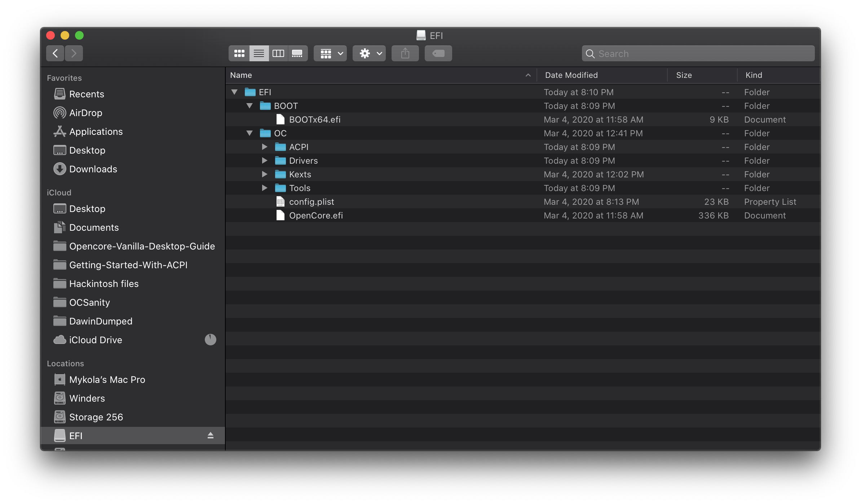Collapse the OC folder
Image resolution: width=861 pixels, height=504 pixels.
[x=250, y=133]
